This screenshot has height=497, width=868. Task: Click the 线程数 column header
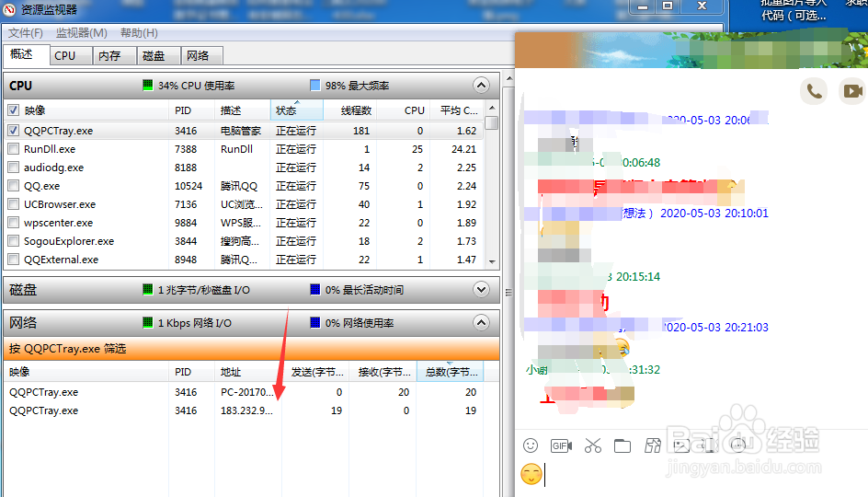[x=349, y=110]
